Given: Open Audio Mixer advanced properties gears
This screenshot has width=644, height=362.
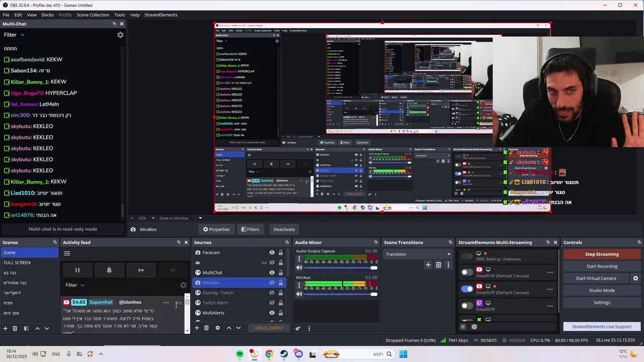Looking at the screenshot, I should (298, 328).
